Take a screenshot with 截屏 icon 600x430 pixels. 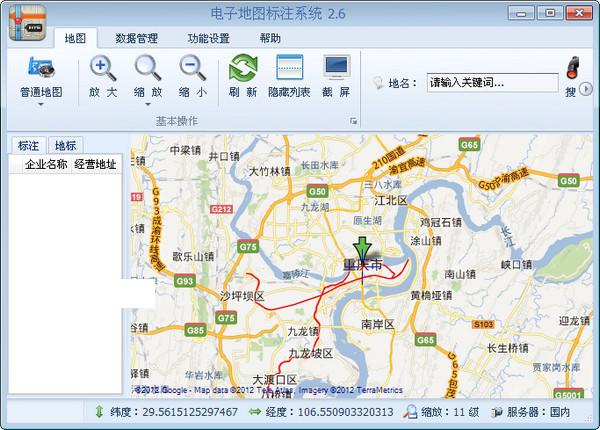pyautogui.click(x=336, y=69)
